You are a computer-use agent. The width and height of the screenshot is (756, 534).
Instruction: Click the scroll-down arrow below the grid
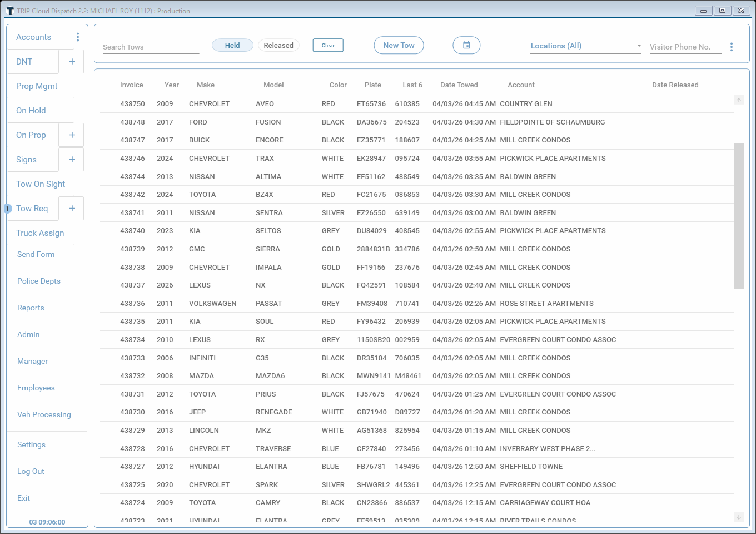[x=739, y=517]
